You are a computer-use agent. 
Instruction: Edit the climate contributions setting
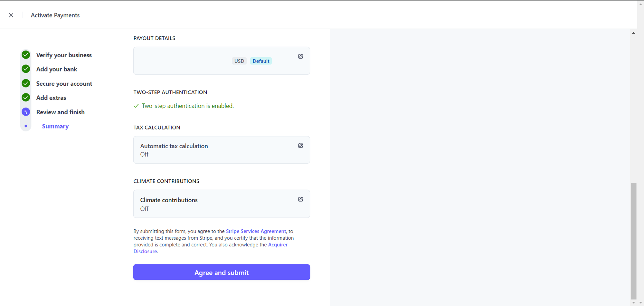point(300,199)
